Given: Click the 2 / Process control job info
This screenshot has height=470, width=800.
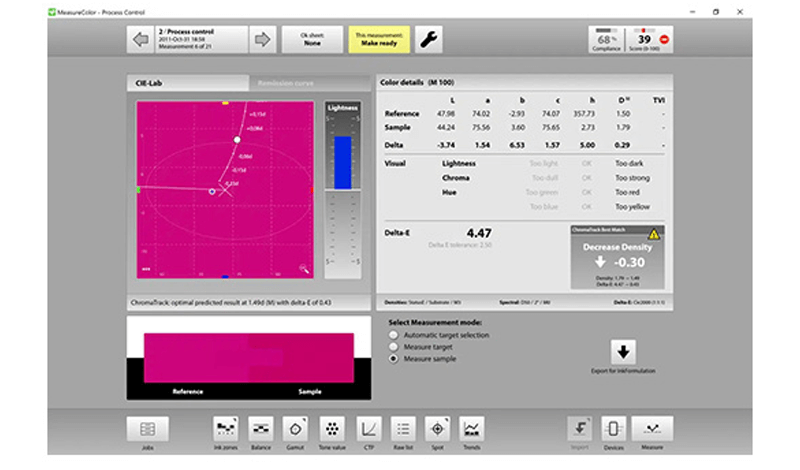Looking at the screenshot, I should (201, 39).
